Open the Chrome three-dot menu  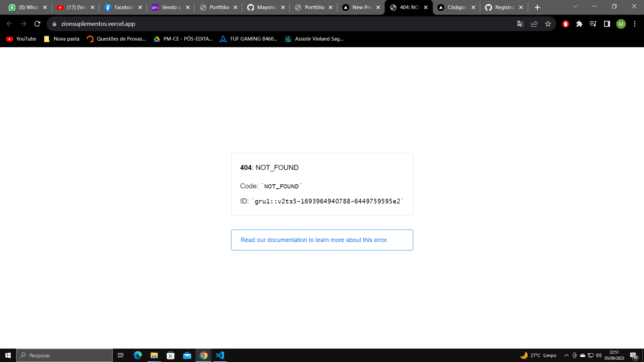tap(635, 24)
